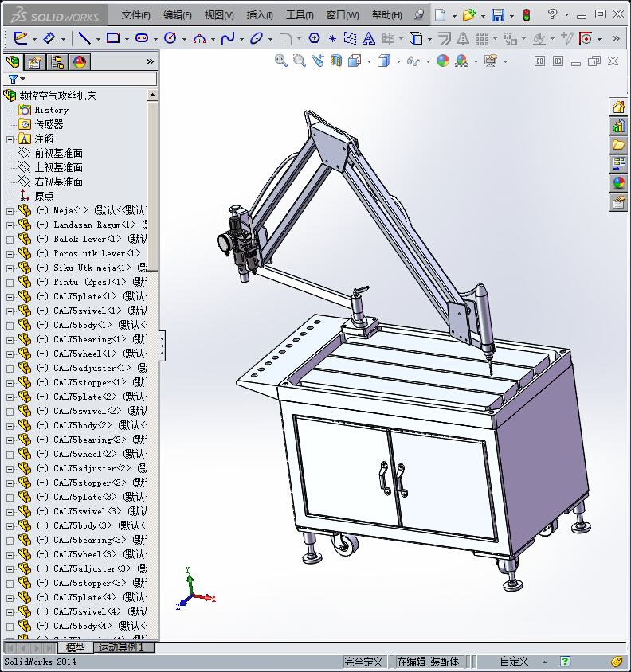The image size is (631, 672).
Task: Open the SolidWorks Resources task pane icon
Action: pos(618,107)
